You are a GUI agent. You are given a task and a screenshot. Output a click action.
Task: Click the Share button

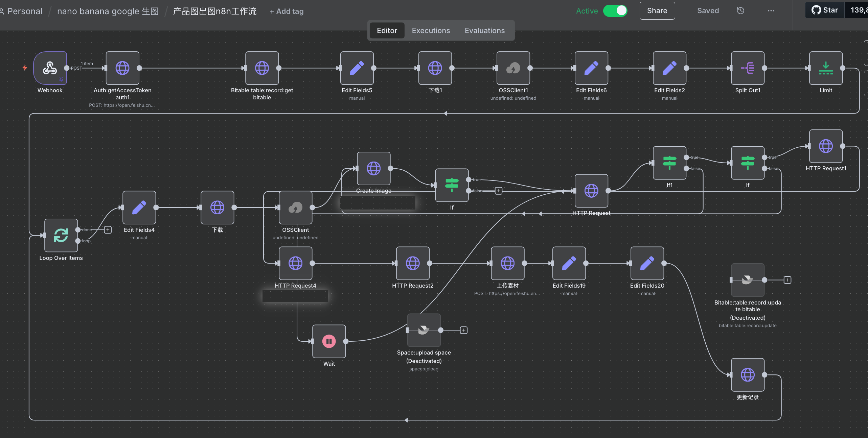(x=657, y=11)
